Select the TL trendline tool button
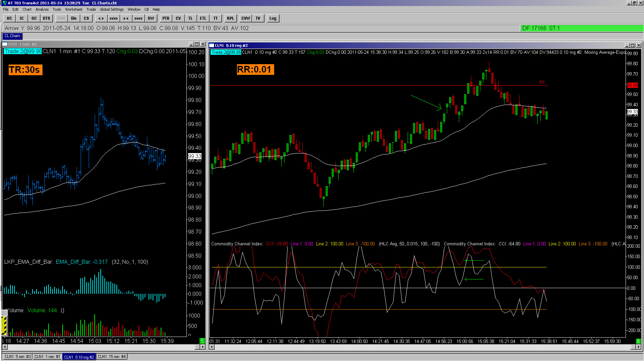644x361 pixels. tap(190, 18)
